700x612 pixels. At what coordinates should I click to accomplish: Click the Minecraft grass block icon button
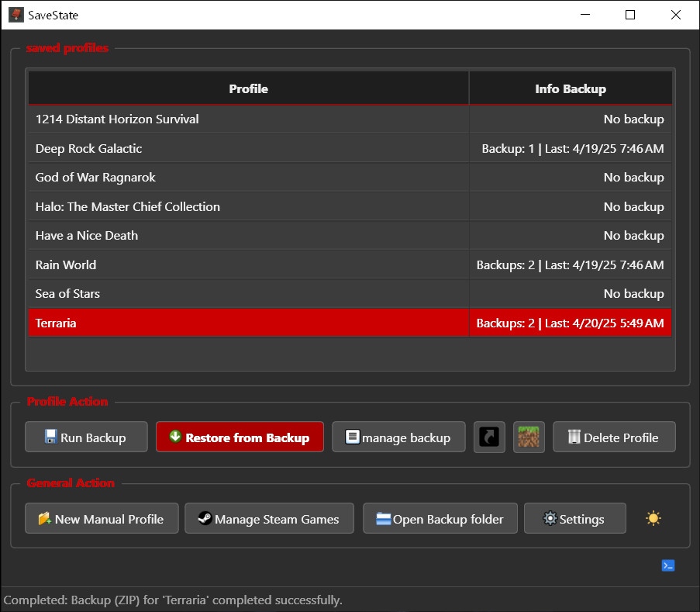tap(529, 437)
